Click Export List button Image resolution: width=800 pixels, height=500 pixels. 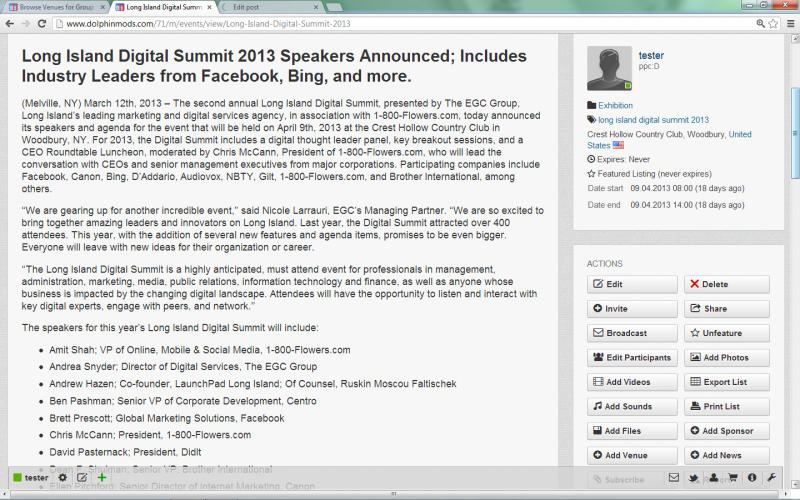[727, 382]
